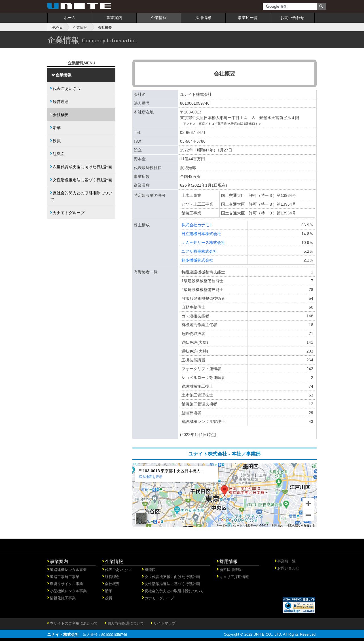Open footer heading 事業案内

[59, 562]
